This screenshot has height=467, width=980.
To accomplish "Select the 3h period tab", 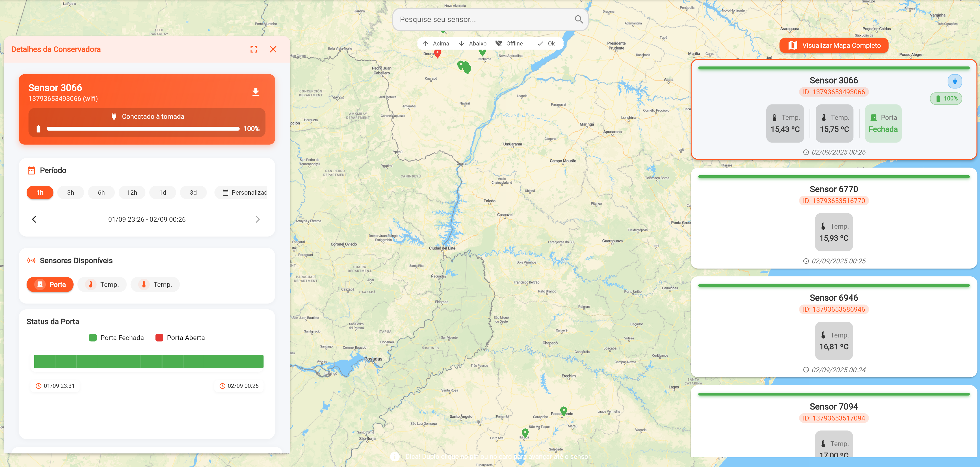I will point(70,192).
